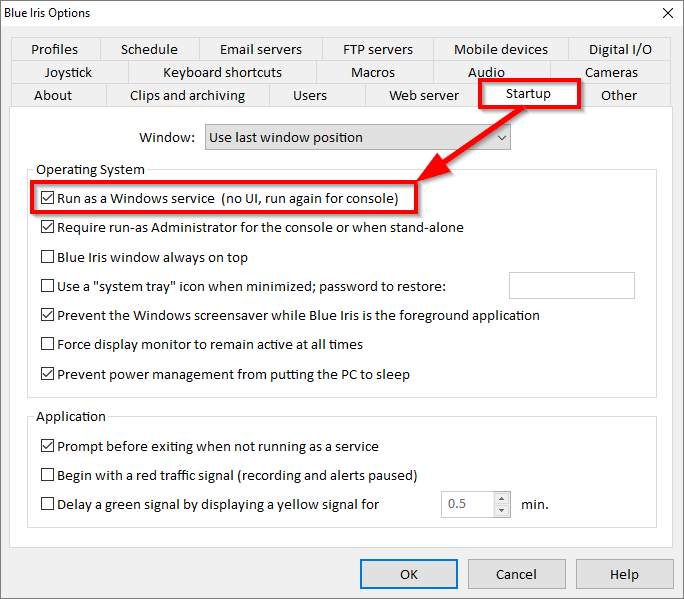Enable Force display monitor to remain active
Image resolution: width=684 pixels, height=599 pixels.
pos(47,344)
